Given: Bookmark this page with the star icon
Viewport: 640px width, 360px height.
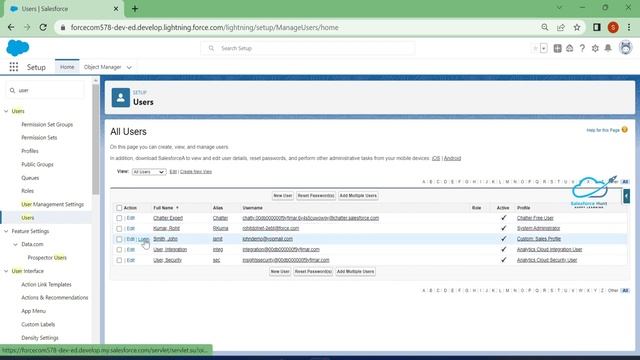Looking at the screenshot, I should [577, 27].
